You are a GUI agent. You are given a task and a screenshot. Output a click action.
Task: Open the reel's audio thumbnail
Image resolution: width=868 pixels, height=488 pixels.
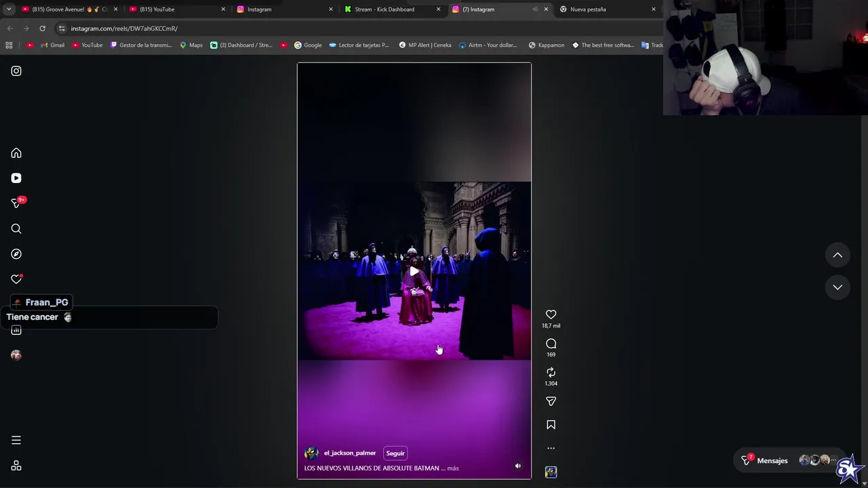click(x=551, y=472)
